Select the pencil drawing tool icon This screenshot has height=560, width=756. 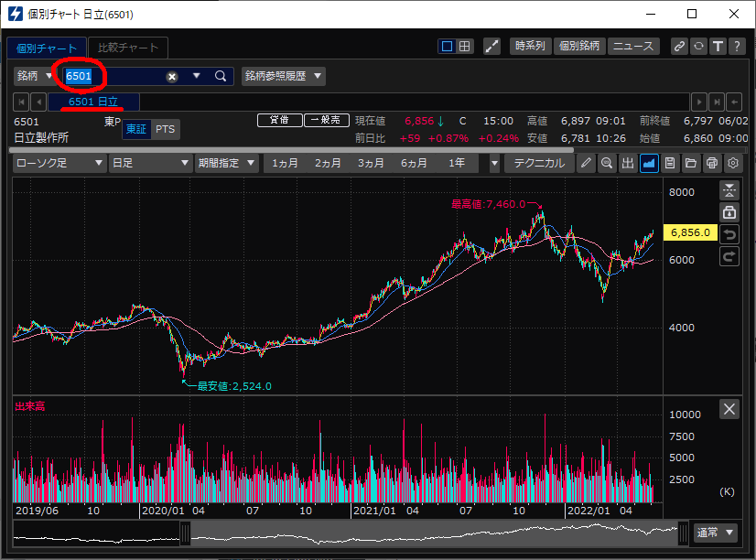[x=587, y=164]
